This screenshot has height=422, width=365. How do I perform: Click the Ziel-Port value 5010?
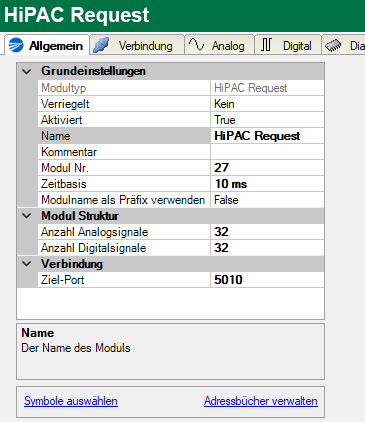[x=267, y=280]
